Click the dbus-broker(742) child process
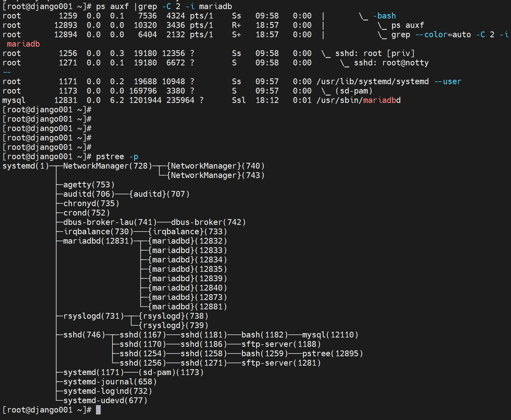Screen dimensions: 511x420 click(208, 222)
